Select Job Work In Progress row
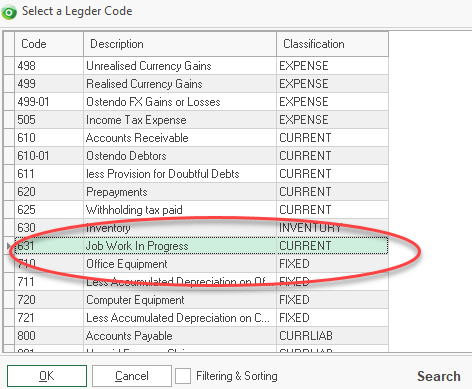This screenshot has width=472, height=389. point(201,246)
